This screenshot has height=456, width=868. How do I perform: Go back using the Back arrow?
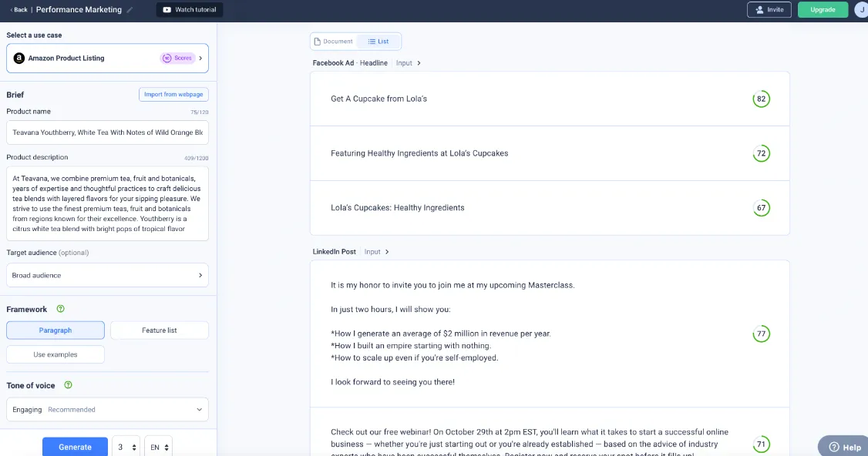pyautogui.click(x=19, y=9)
